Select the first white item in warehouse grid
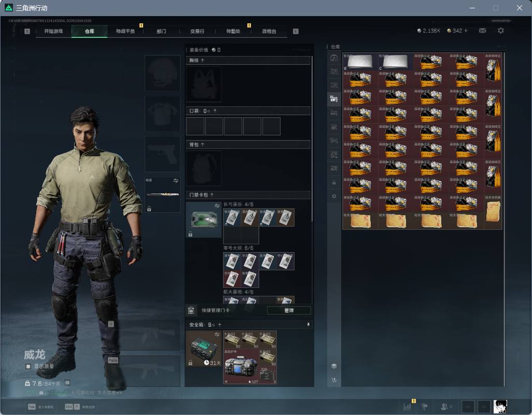Screen dimensions: 532x415 coord(360,62)
